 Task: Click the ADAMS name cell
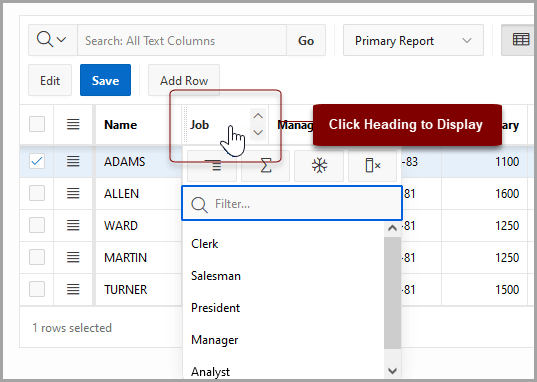[138, 161]
